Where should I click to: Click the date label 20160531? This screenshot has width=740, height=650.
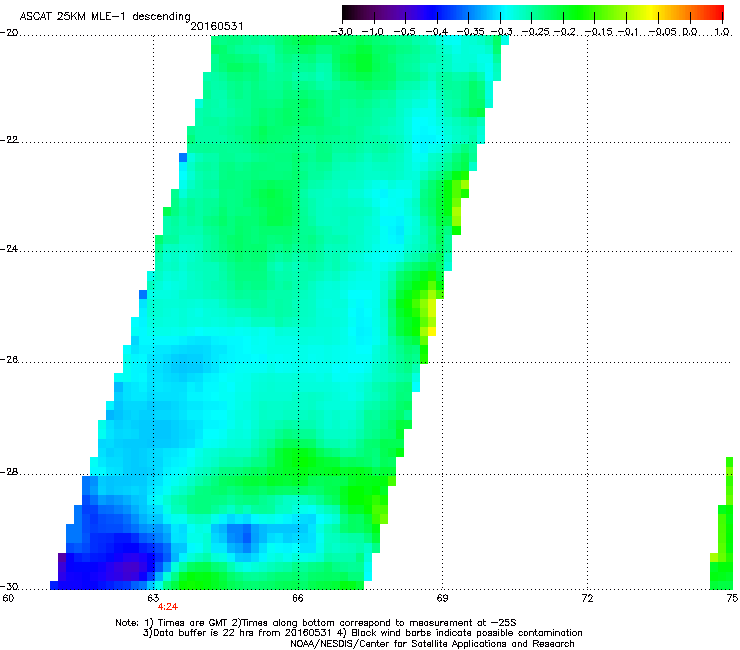pos(217,26)
